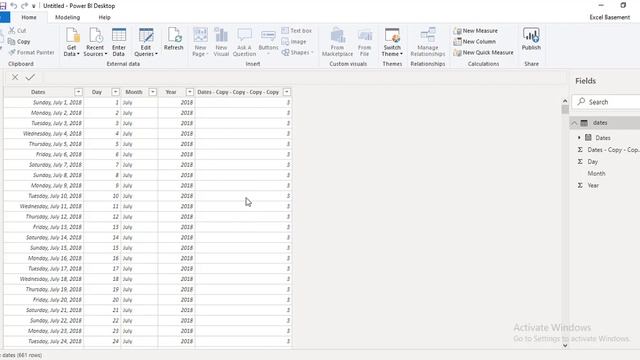Click the Excel Basement account name
This screenshot has height=360, width=640.
pos(609,17)
